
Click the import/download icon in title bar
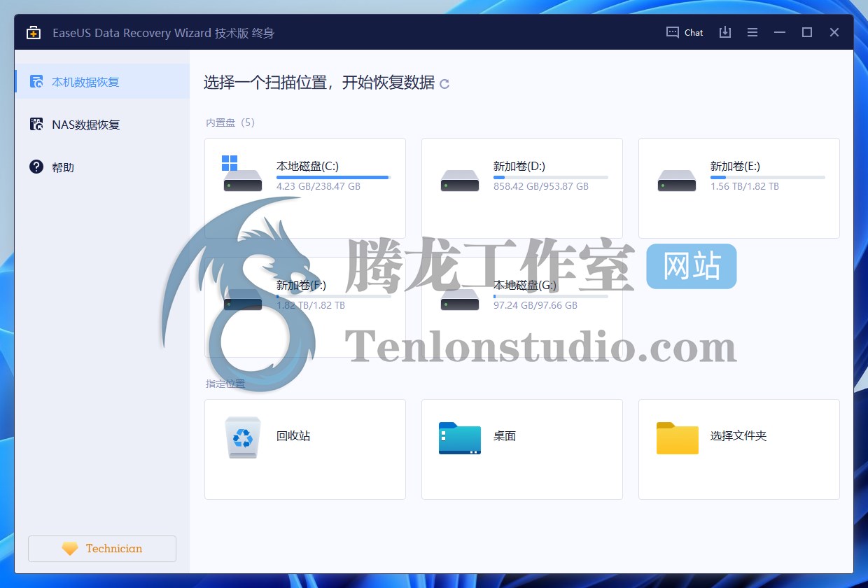[x=725, y=32]
